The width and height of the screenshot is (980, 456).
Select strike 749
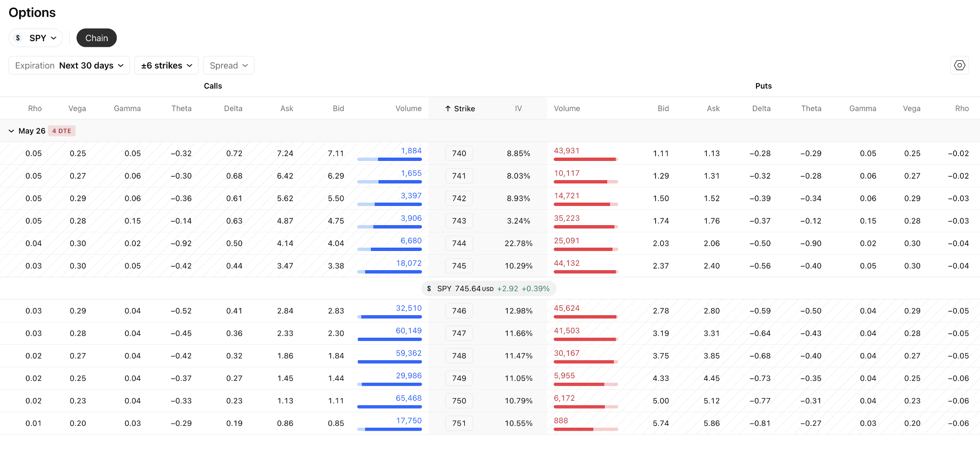click(459, 378)
